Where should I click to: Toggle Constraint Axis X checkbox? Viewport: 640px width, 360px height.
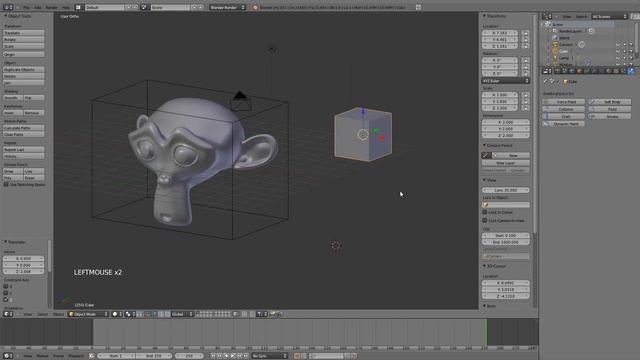click(6, 287)
